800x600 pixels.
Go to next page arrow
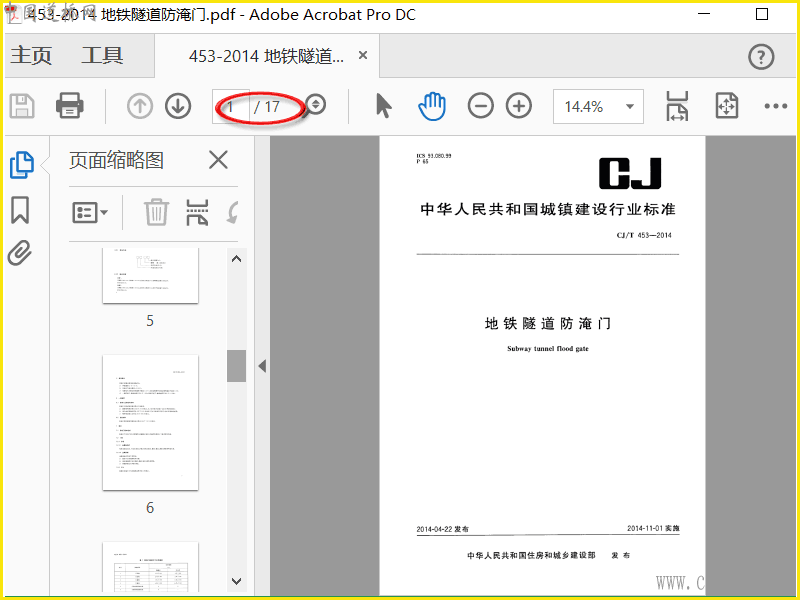(x=178, y=106)
